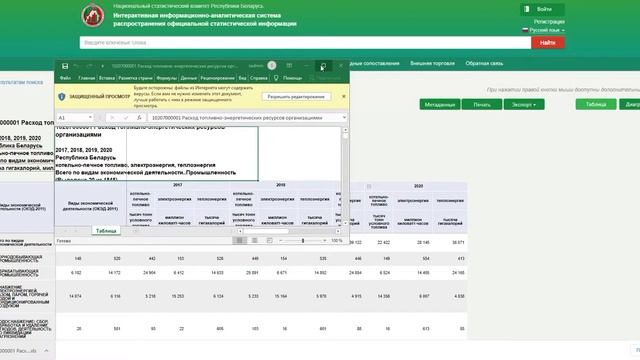Viewport: 640px width, 360px height.
Task: Click Excel vertical scrollbar up arrow
Action: click(345, 129)
